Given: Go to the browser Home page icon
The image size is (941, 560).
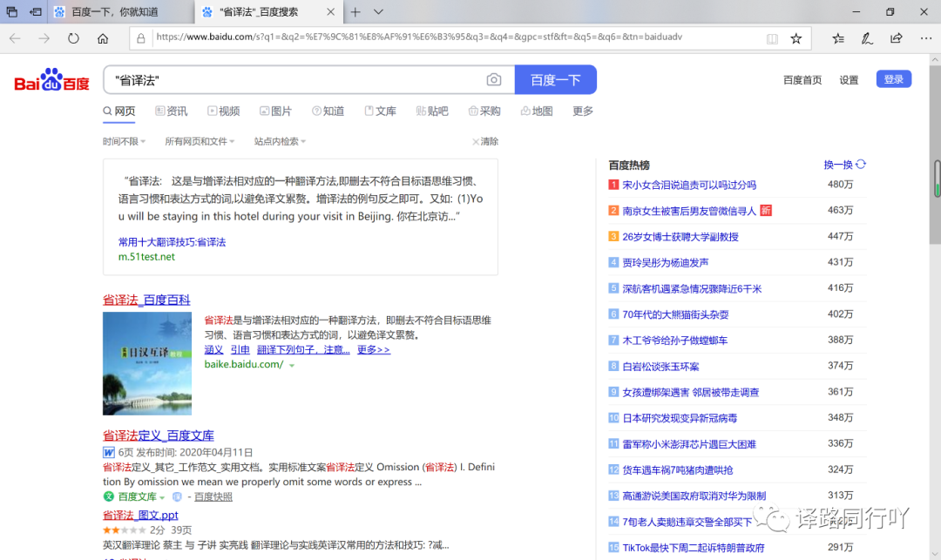Looking at the screenshot, I should [x=103, y=38].
